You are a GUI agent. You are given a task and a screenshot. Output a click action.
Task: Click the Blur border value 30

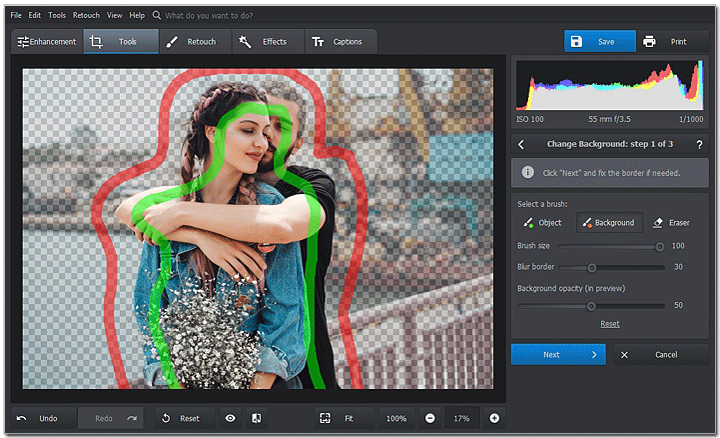click(x=678, y=267)
